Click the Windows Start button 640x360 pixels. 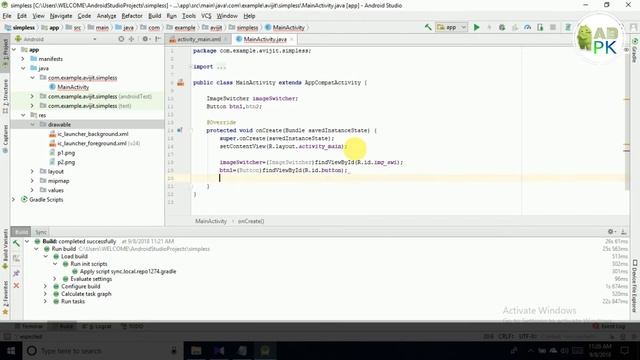click(11, 351)
